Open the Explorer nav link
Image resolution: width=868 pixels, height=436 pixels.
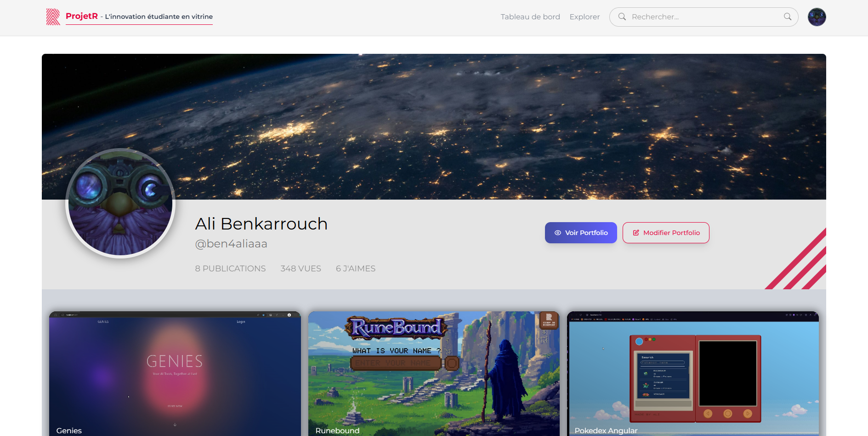click(x=584, y=17)
